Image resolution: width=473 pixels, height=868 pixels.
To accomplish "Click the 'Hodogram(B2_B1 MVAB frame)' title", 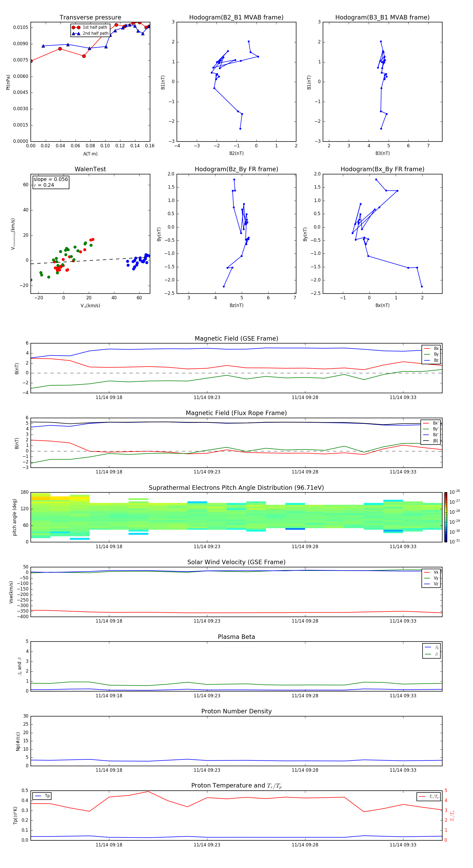I will point(236,18).
